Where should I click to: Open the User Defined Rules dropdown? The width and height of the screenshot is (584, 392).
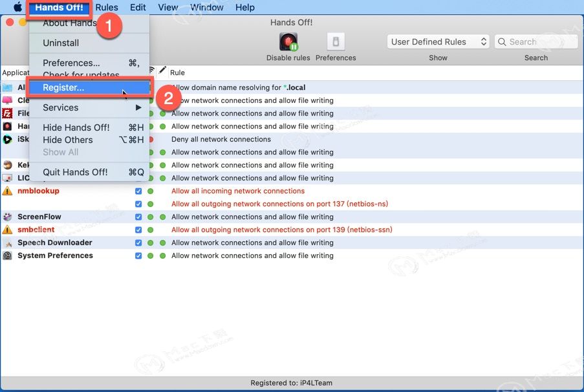tap(438, 42)
